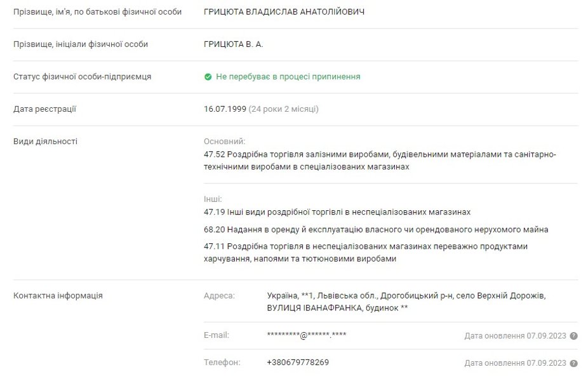Click the address text starting with Україна
Image resolution: width=588 pixels, height=381 pixels.
pos(406,302)
